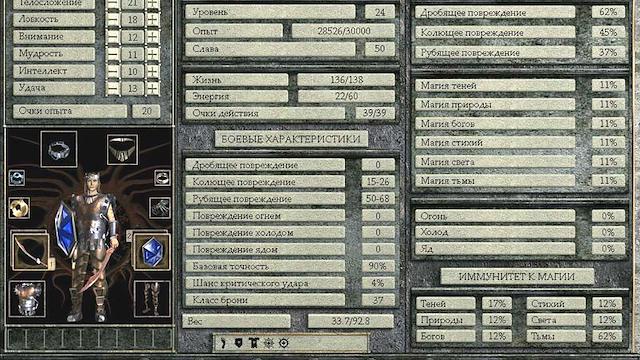640x360 pixels.
Task: Decrease Внимание with minus button
Action: pos(113,37)
